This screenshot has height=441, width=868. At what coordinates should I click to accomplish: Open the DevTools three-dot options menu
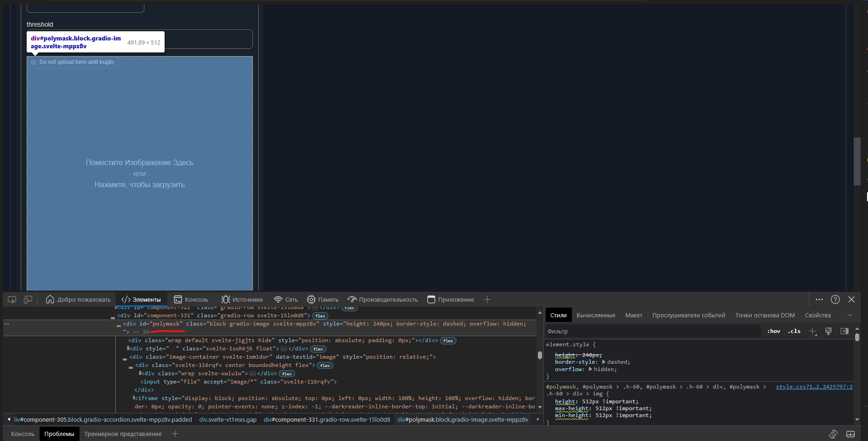coord(819,299)
